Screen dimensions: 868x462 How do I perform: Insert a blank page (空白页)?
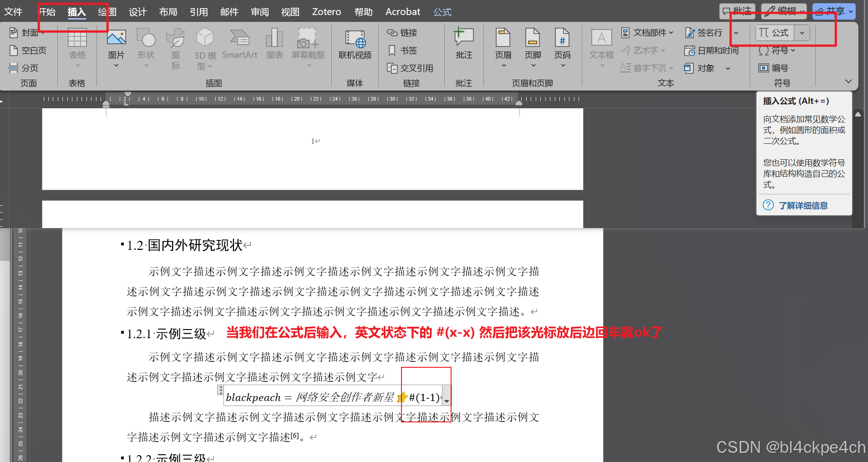click(x=28, y=51)
